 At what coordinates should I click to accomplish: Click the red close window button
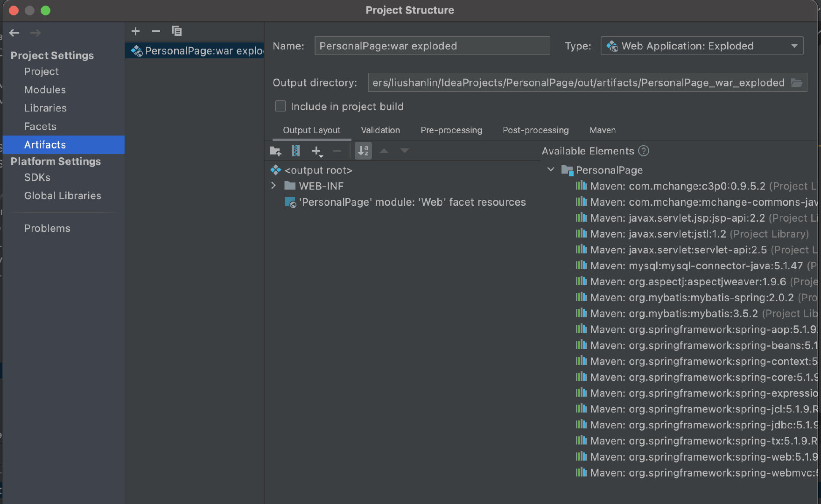pyautogui.click(x=14, y=10)
